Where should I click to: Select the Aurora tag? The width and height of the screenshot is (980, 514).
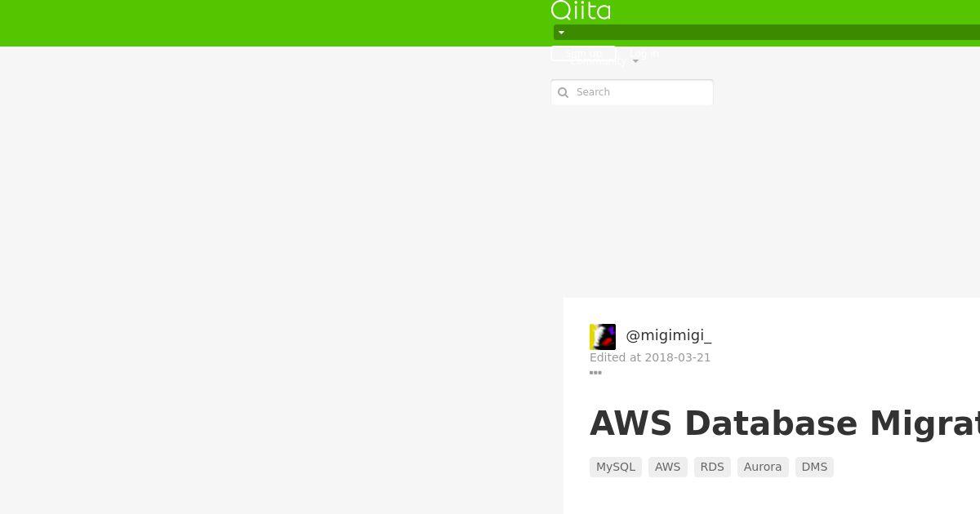[763, 467]
